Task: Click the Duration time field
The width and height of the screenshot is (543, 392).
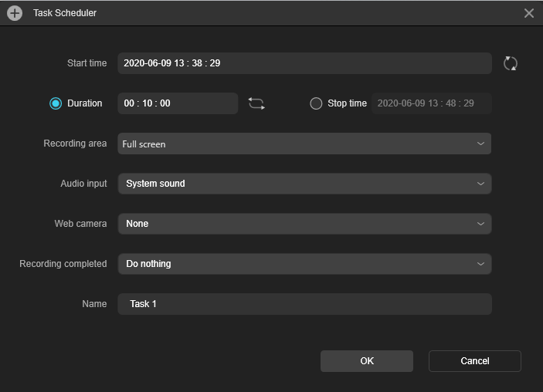Action: 178,103
